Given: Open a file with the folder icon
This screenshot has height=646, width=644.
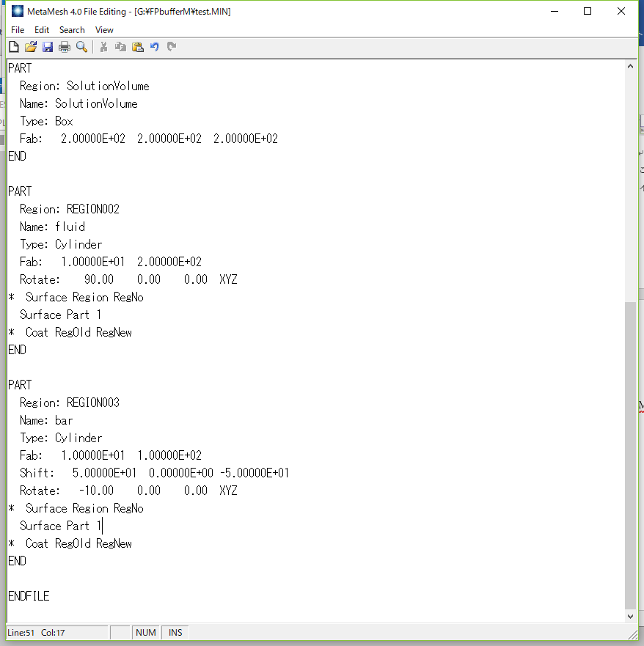Looking at the screenshot, I should click(31, 47).
